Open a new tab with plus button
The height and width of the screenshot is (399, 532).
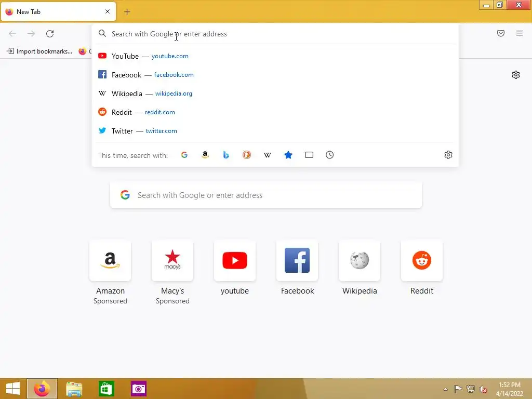(x=127, y=12)
